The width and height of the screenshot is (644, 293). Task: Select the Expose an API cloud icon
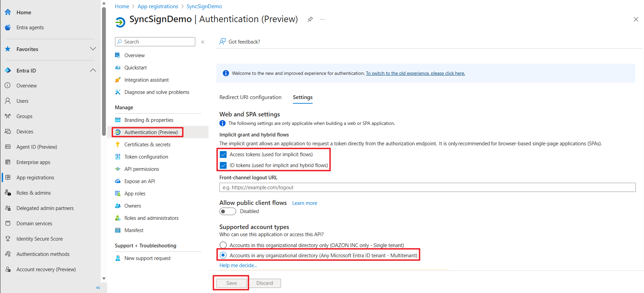[118, 181]
